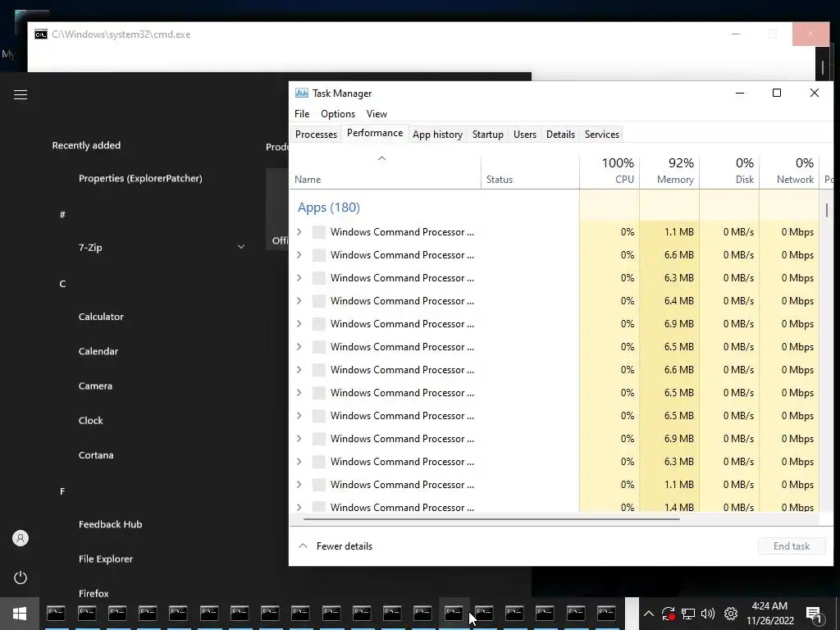Switch to the Services tab

tap(601, 134)
